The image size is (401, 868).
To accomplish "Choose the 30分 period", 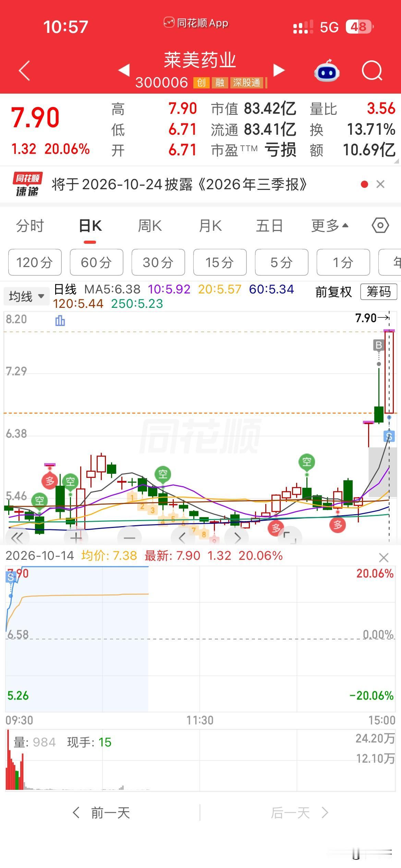I will point(158,262).
